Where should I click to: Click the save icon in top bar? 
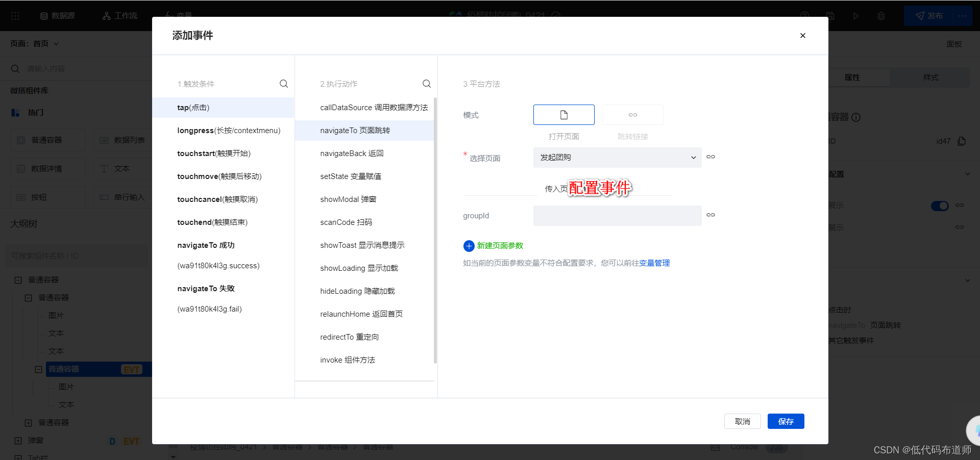[830, 16]
